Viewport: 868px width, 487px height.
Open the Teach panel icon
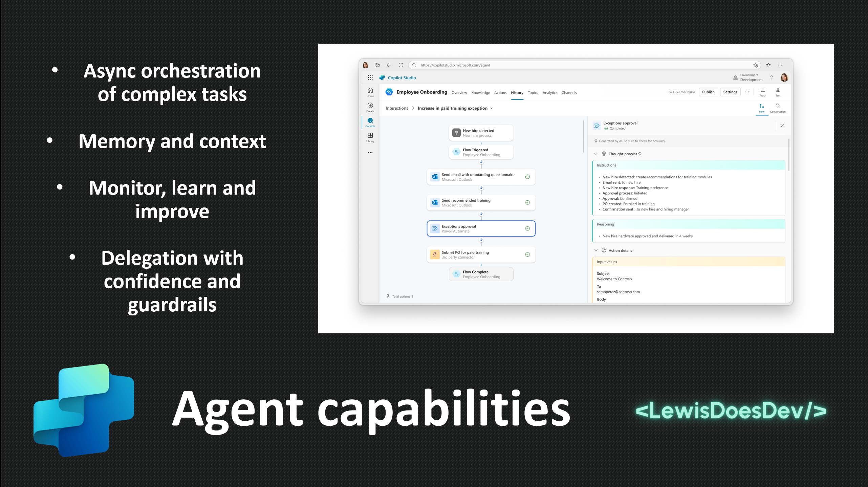(x=763, y=91)
